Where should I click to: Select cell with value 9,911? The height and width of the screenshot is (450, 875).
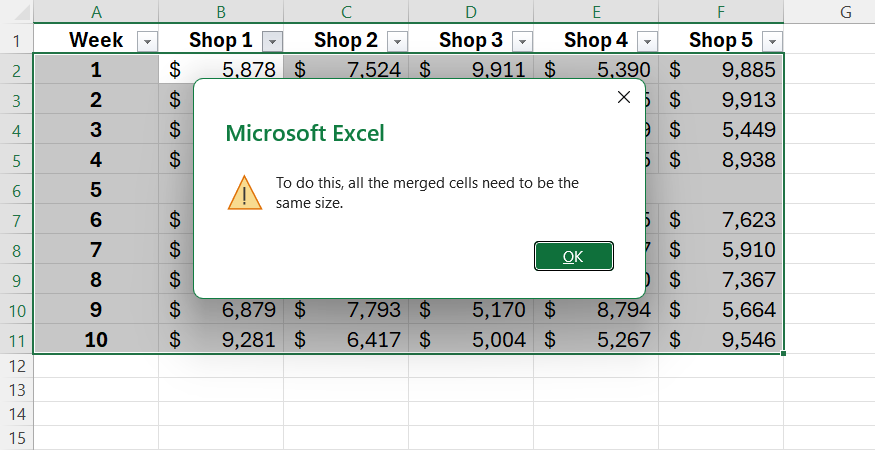coord(471,69)
